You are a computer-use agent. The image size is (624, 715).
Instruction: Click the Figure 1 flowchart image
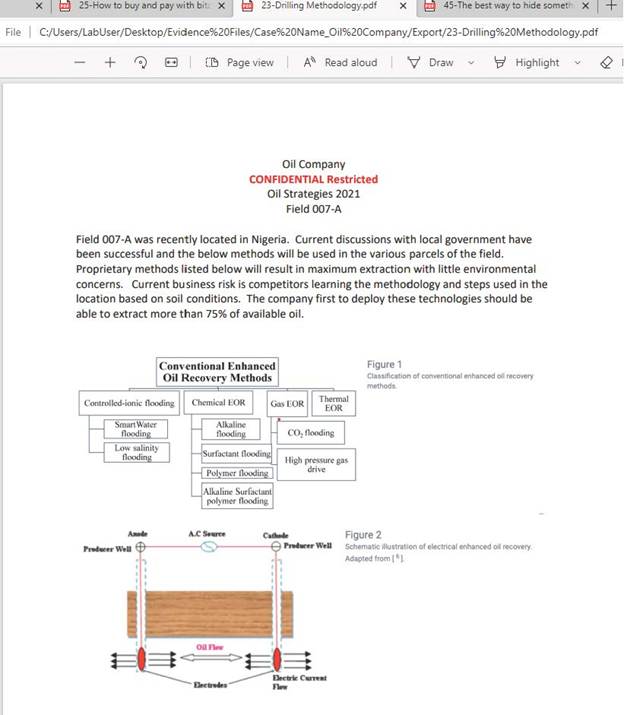pos(215,432)
